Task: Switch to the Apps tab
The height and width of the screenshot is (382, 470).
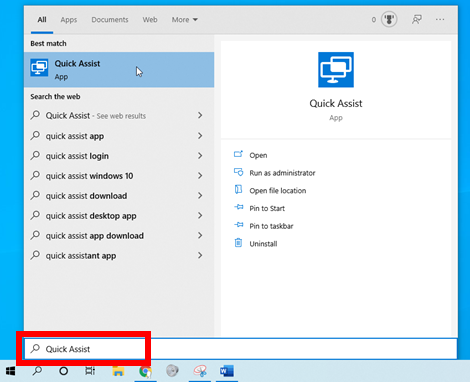Action: click(69, 20)
